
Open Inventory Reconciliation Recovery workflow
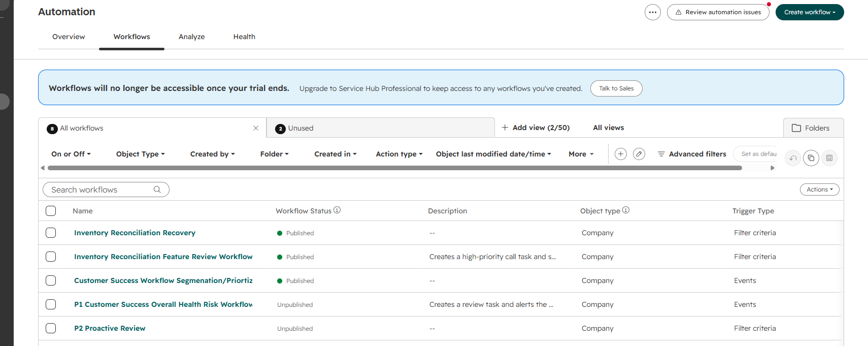click(135, 233)
